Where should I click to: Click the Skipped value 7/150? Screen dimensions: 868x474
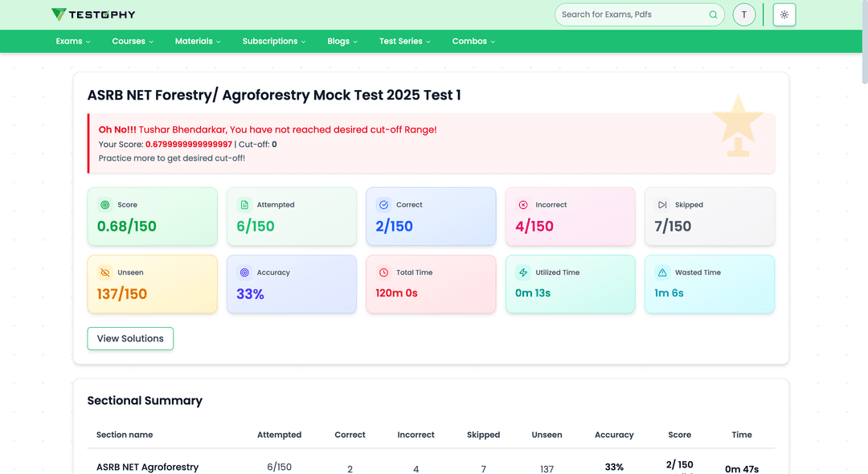673,227
